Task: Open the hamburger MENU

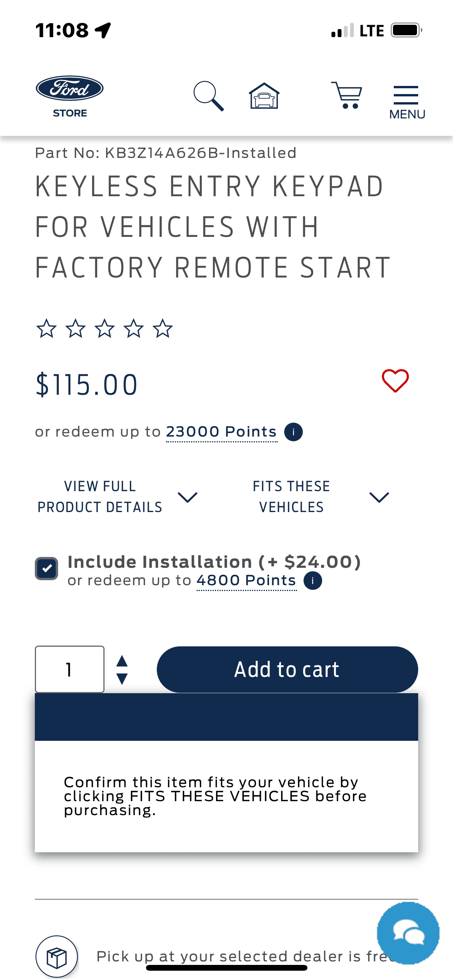Action: (407, 102)
